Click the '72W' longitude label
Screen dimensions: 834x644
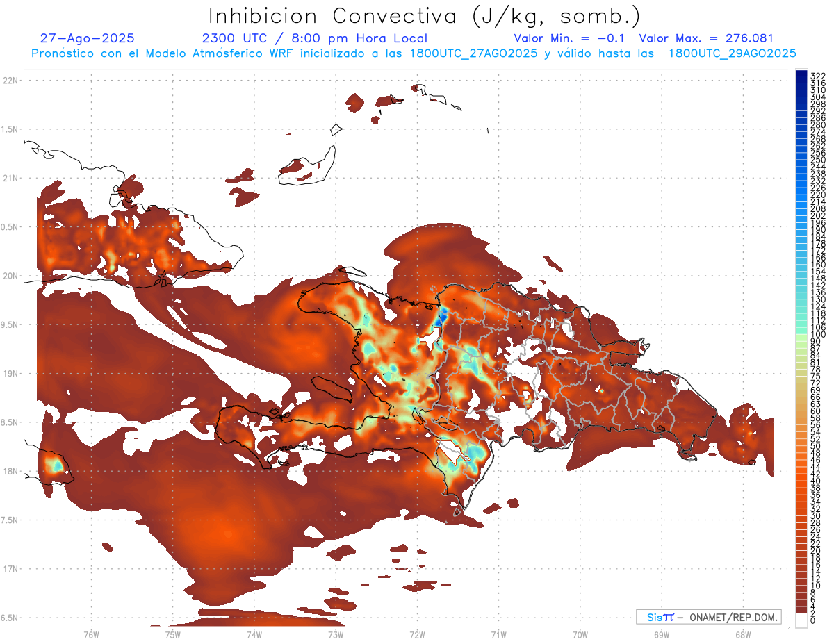pyautogui.click(x=417, y=634)
